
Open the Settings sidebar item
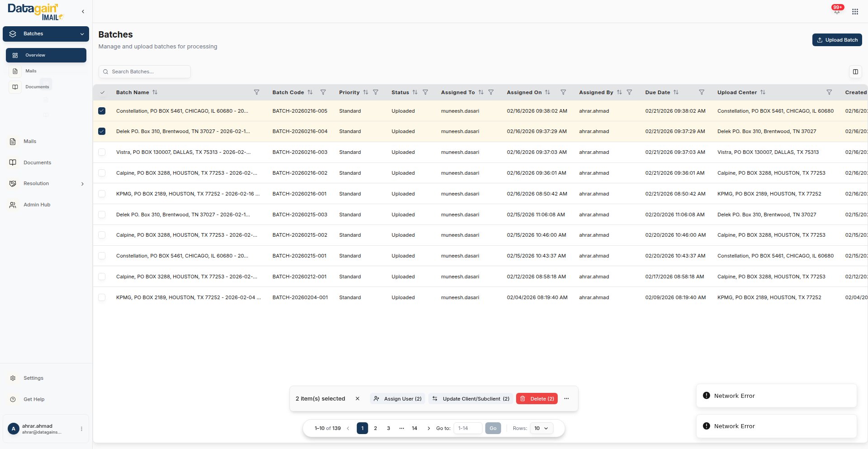pyautogui.click(x=33, y=378)
